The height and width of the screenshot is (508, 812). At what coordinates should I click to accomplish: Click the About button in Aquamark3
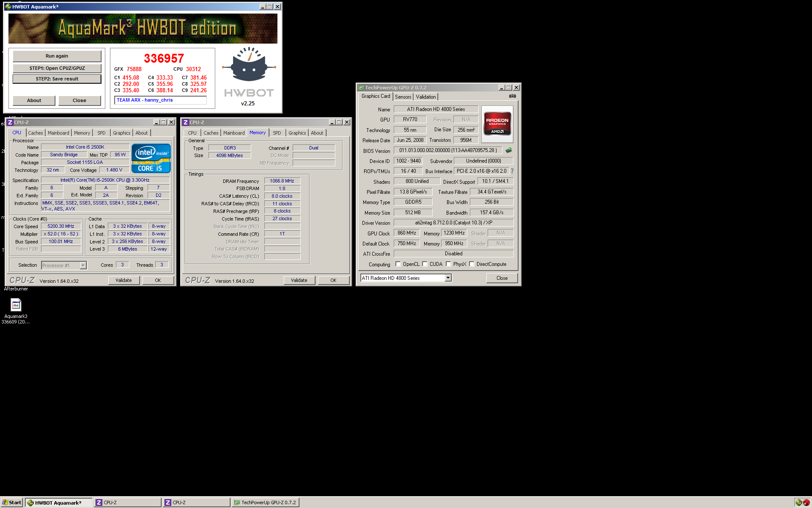pos(34,100)
